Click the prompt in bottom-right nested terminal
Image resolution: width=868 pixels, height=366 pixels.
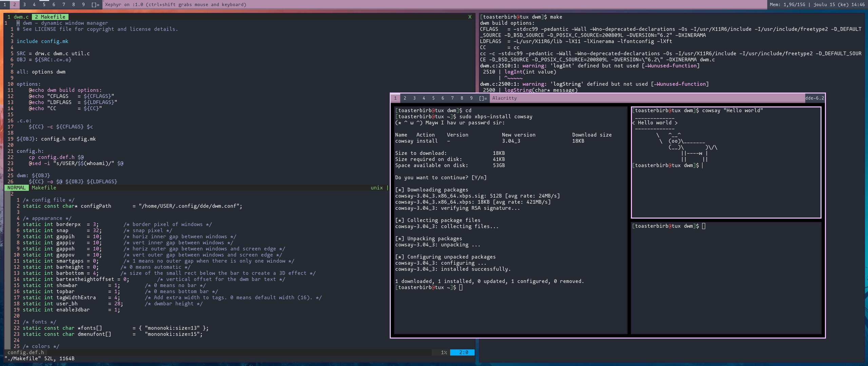click(669, 226)
